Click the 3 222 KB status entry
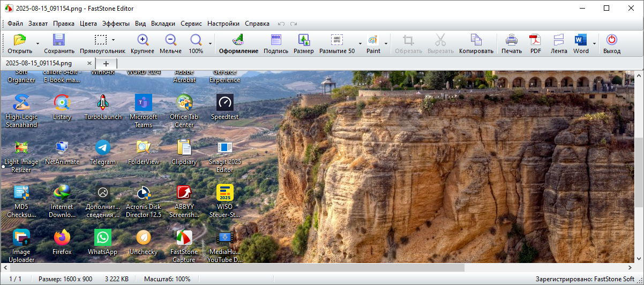 pyautogui.click(x=116, y=279)
